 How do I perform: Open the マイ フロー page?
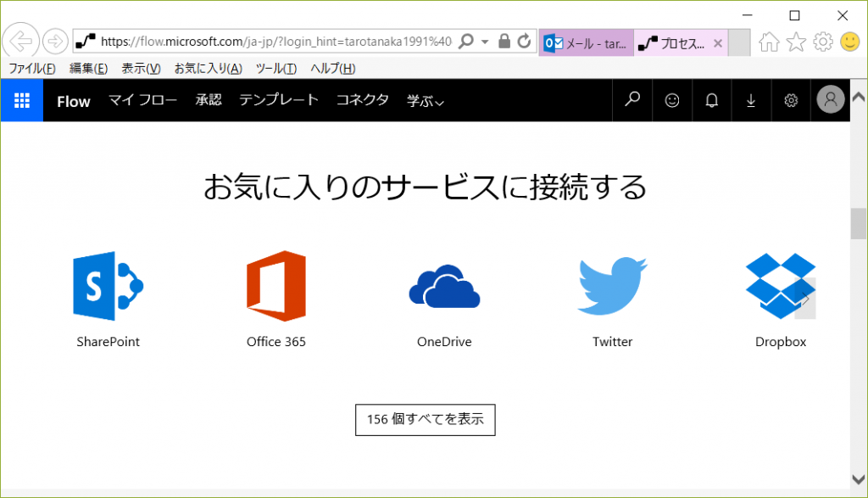click(142, 100)
